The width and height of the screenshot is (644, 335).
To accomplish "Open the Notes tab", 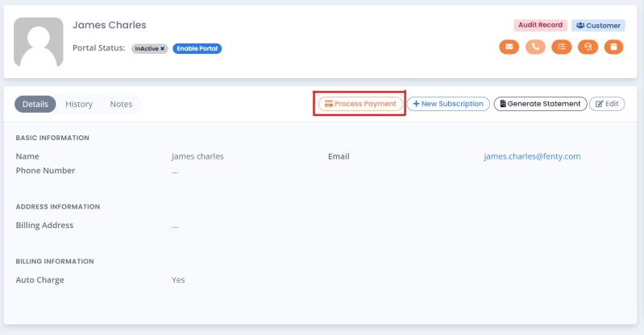I will pos(121,104).
